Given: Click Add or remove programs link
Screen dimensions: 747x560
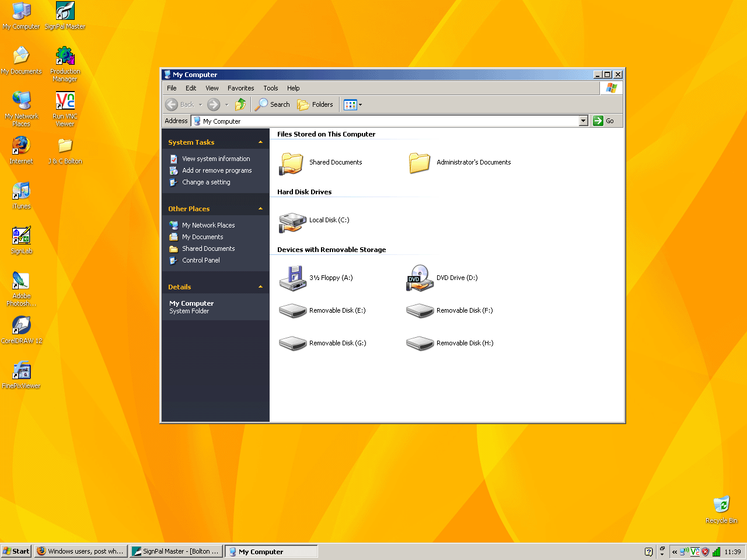Looking at the screenshot, I should [217, 170].
